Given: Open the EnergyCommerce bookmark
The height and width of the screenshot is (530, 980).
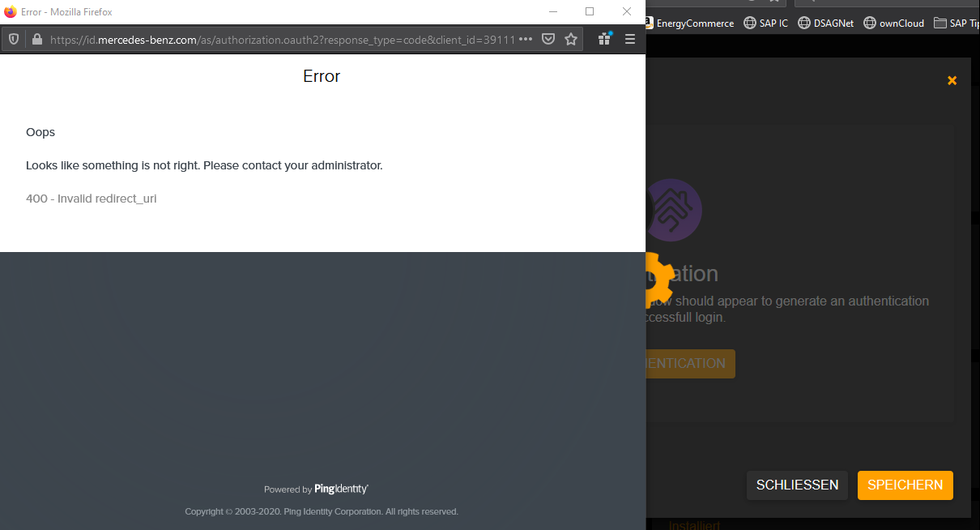Looking at the screenshot, I should (x=693, y=23).
